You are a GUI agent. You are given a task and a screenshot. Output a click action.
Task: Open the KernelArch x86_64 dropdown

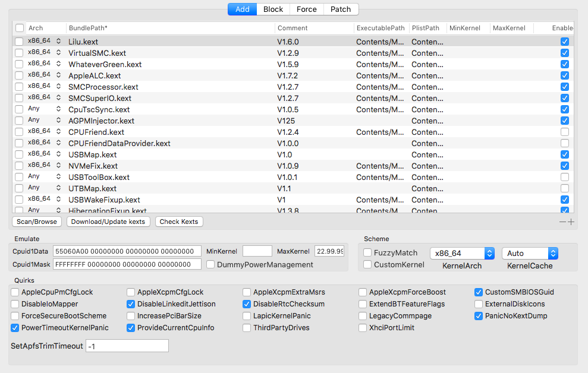pyautogui.click(x=462, y=254)
